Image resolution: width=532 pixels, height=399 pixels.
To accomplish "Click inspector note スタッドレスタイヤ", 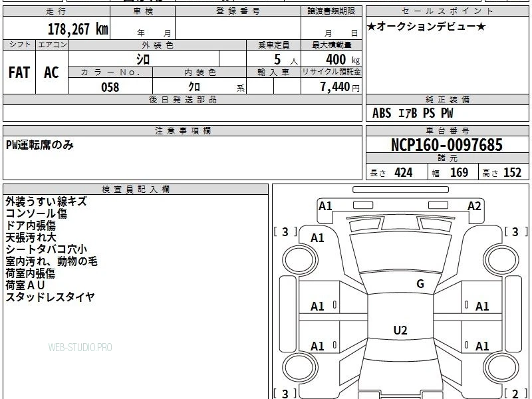I will (x=51, y=297).
